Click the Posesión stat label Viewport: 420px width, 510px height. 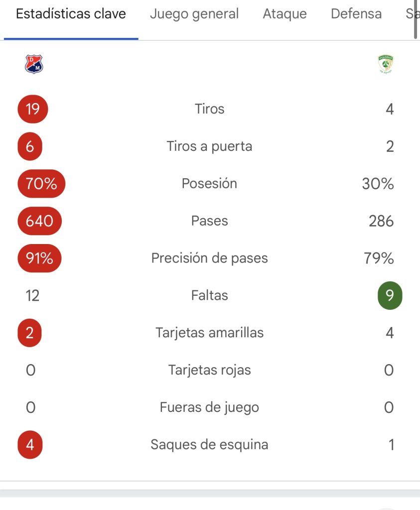(x=210, y=183)
